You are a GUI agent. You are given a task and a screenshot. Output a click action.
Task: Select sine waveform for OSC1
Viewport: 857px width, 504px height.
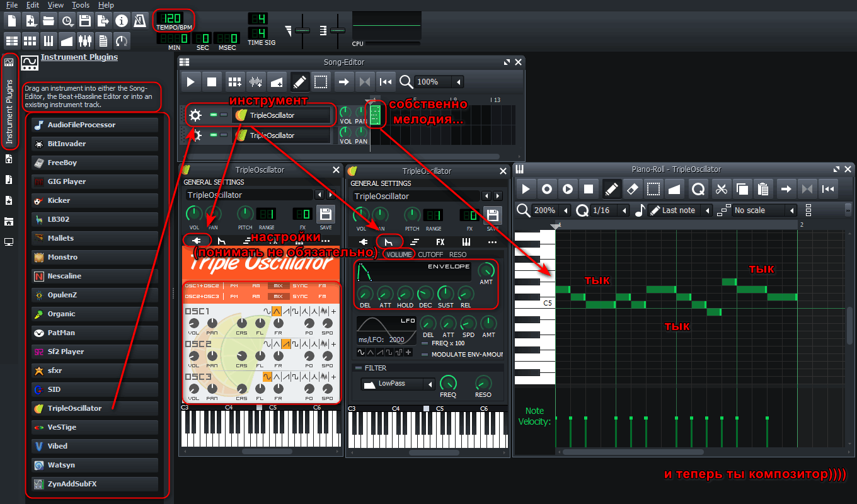[x=267, y=311]
